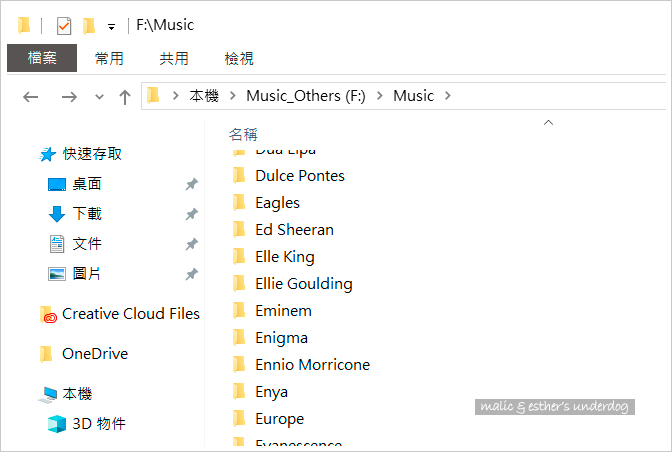Click the 本機 computer icon in navigation pane
This screenshot has width=672, height=452.
click(48, 395)
